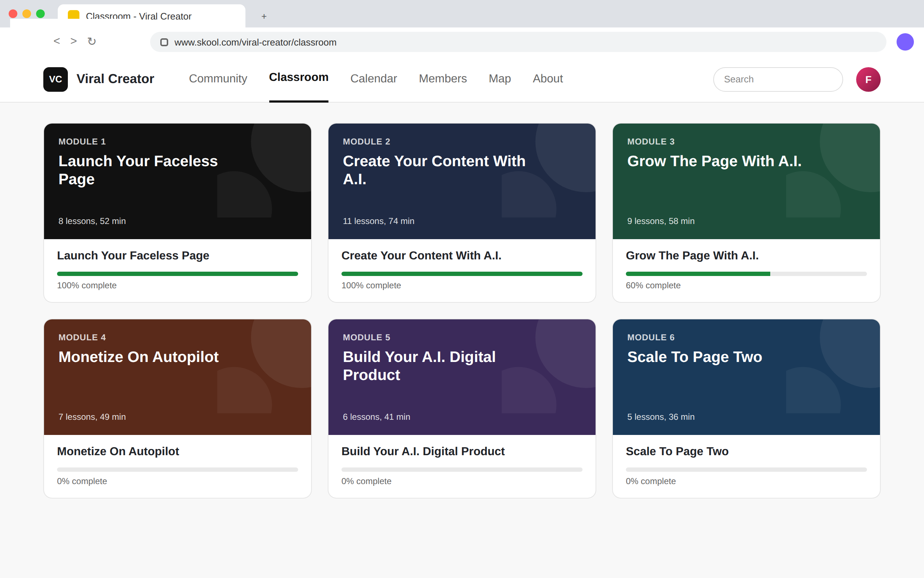Click "0% complete" under Monetize On Autopilot
Screen dimensions: 924x578
(x=82, y=481)
